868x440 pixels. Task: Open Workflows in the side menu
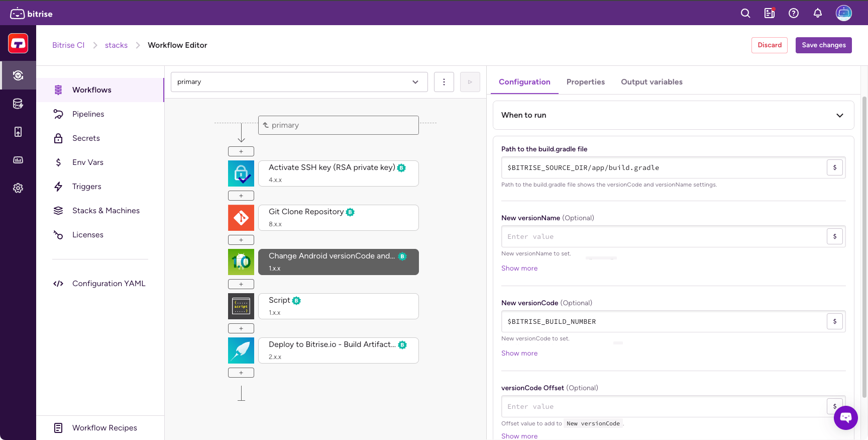(100, 90)
